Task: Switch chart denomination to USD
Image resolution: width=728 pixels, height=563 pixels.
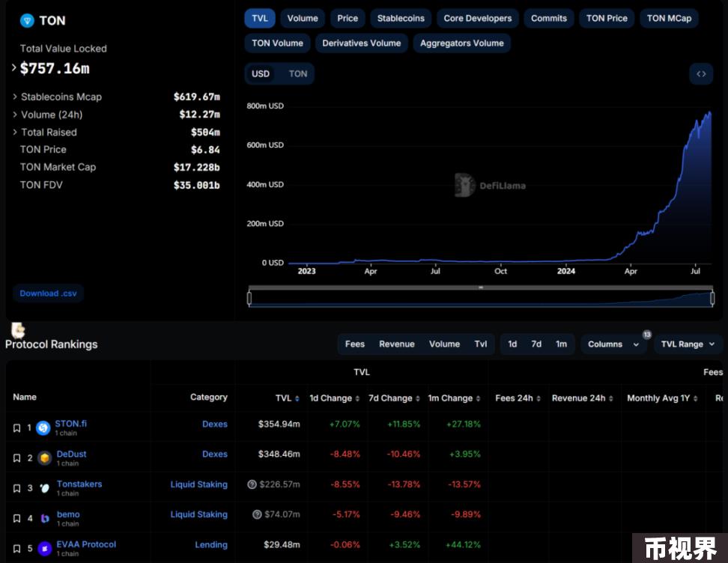Action: pos(261,74)
